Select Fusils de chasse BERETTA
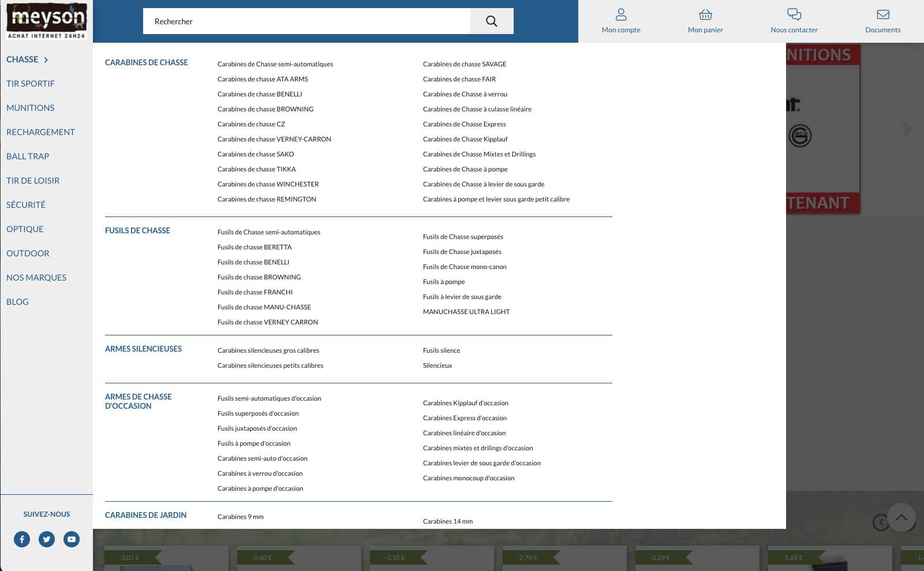 [255, 247]
